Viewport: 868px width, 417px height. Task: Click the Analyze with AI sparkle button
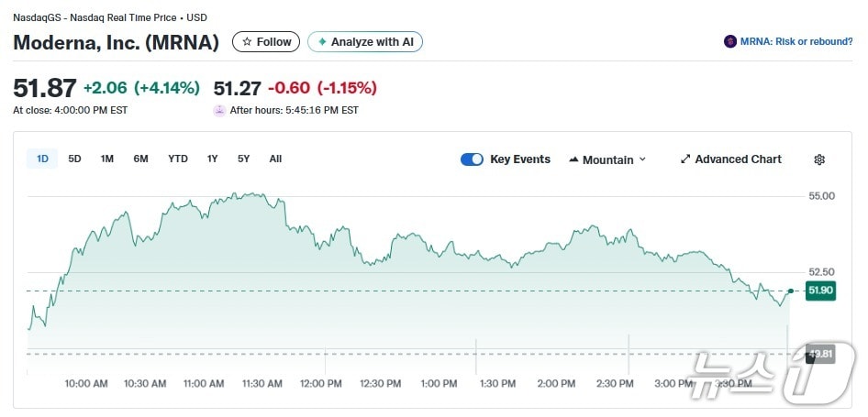[x=364, y=42]
